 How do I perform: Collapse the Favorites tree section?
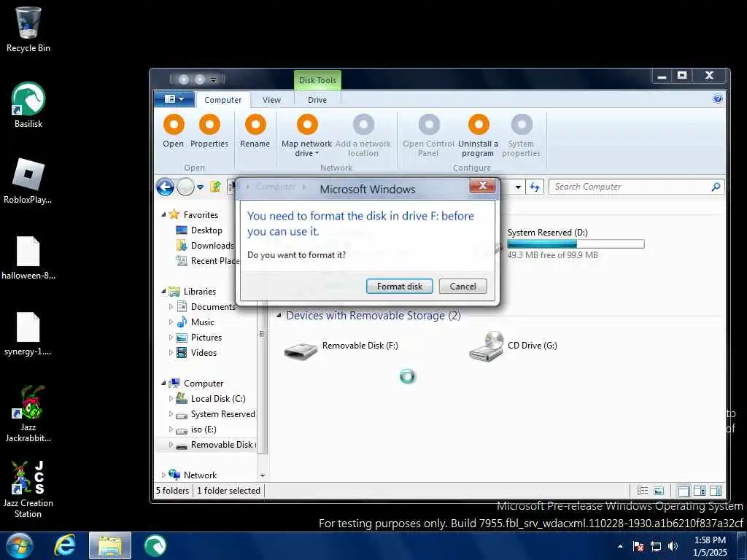click(163, 215)
